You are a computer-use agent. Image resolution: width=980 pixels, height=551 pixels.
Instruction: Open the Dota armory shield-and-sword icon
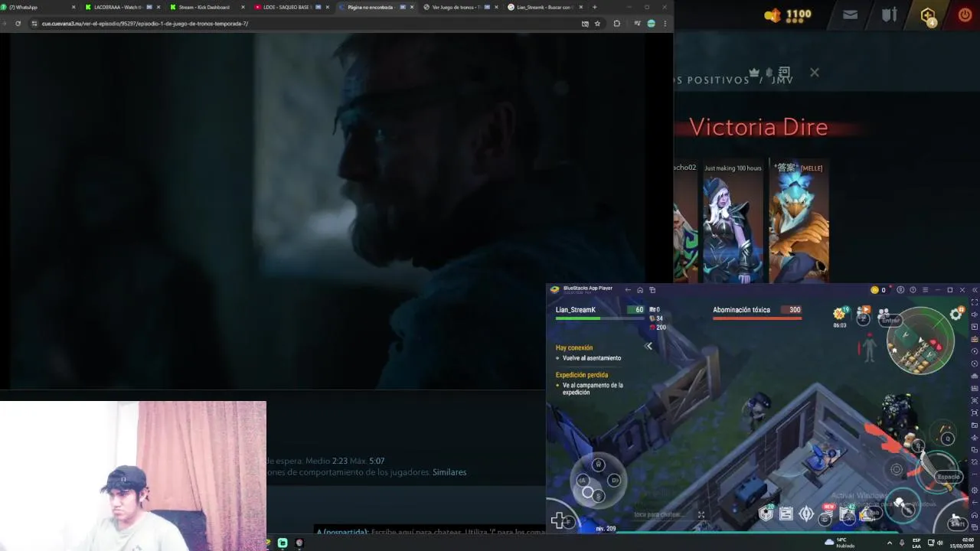pos(889,15)
